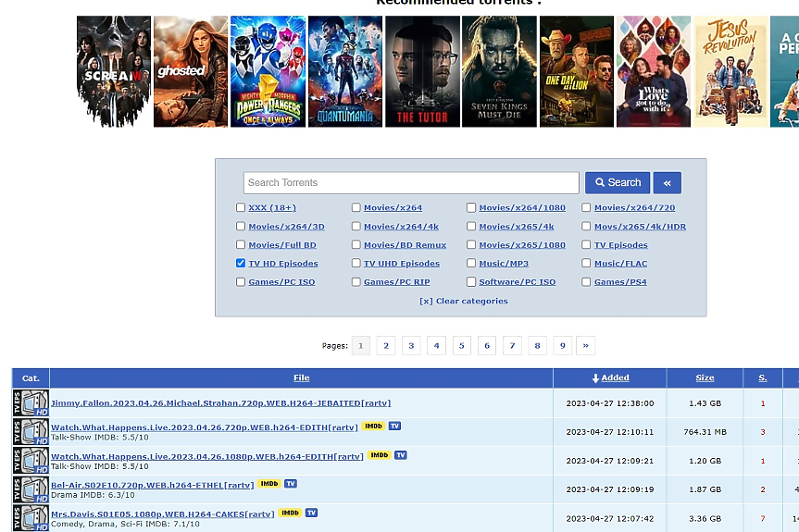
Task: Jump to page 9 in pagination
Action: click(562, 345)
